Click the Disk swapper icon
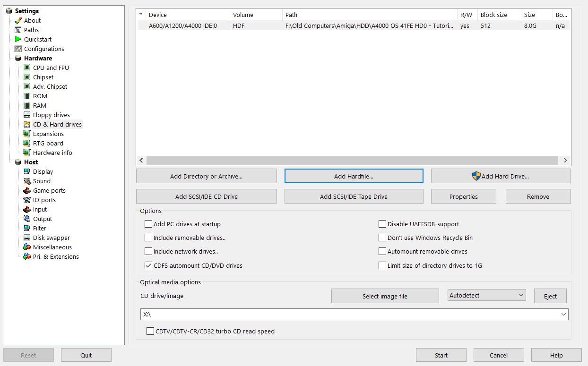This screenshot has height=366, width=588. [27, 238]
